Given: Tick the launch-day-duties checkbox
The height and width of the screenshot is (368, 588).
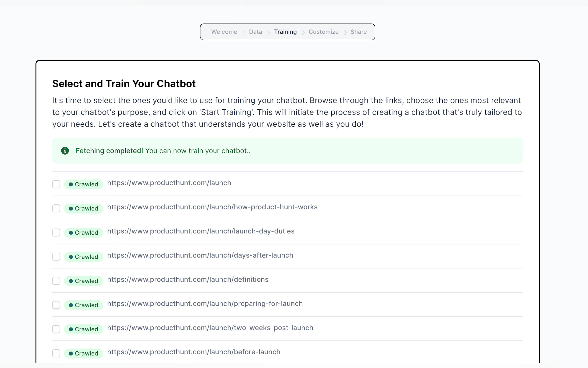Looking at the screenshot, I should [x=56, y=232].
